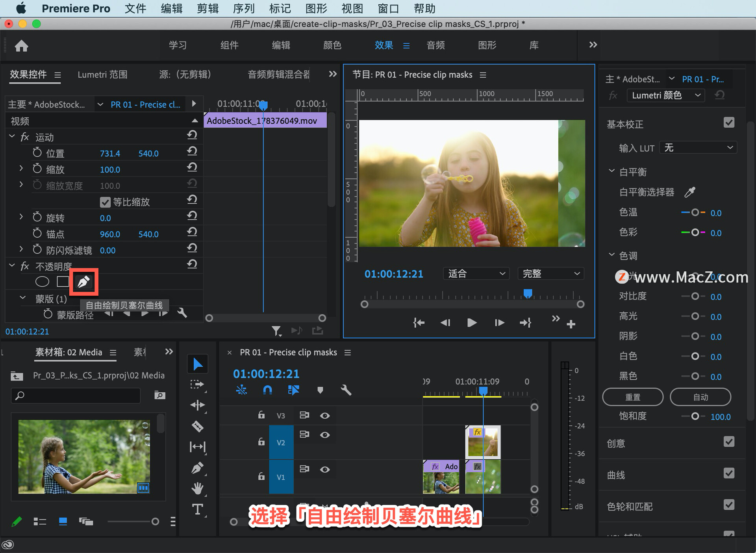Image resolution: width=756 pixels, height=553 pixels.
Task: Step back one frame in Program Monitor
Action: click(445, 323)
